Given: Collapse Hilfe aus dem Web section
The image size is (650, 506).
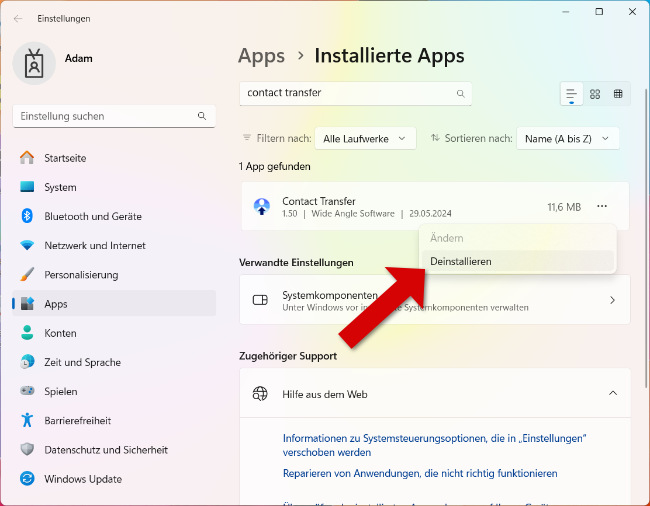Looking at the screenshot, I should point(613,393).
